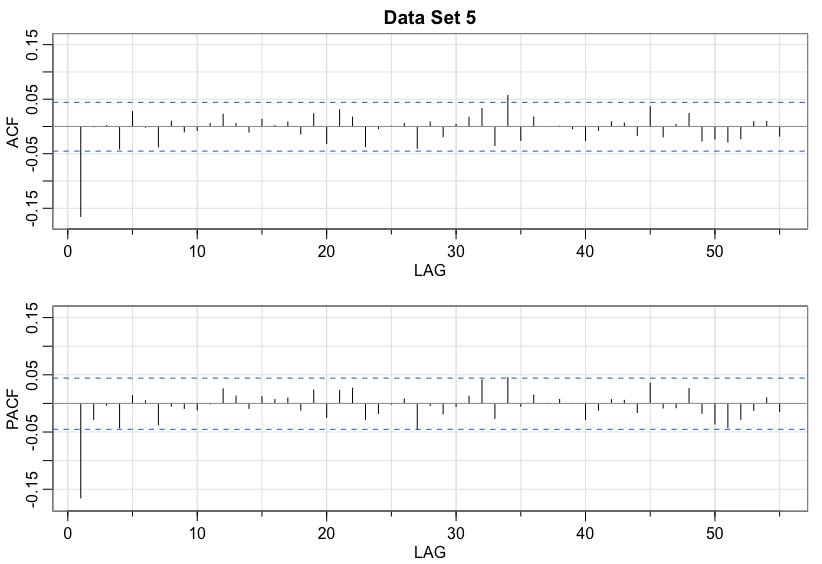Click the "30" x-axis tick on PACF plot
The image size is (822, 564).
pos(456,530)
